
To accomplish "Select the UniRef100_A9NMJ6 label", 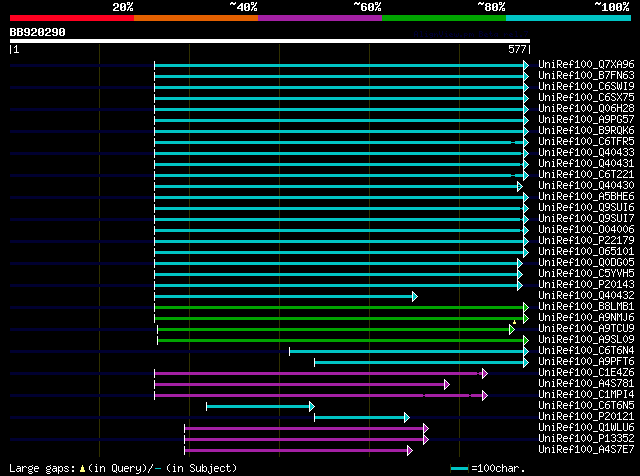I will (x=586, y=318).
